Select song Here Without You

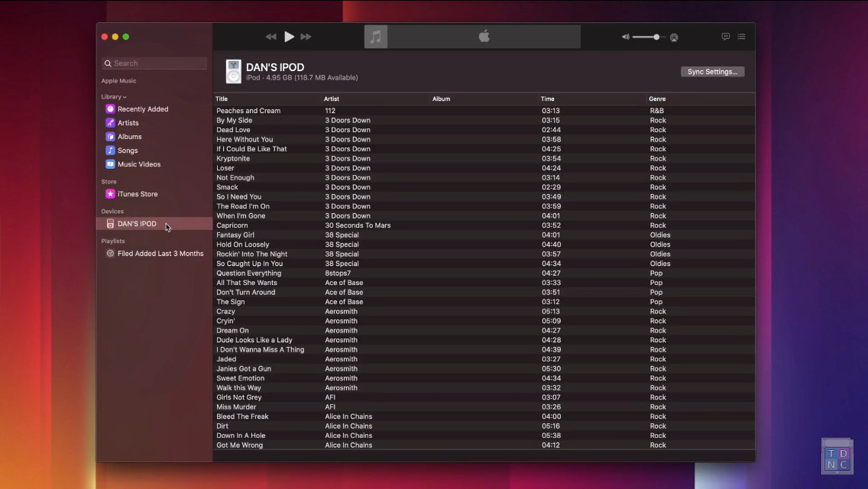(245, 140)
